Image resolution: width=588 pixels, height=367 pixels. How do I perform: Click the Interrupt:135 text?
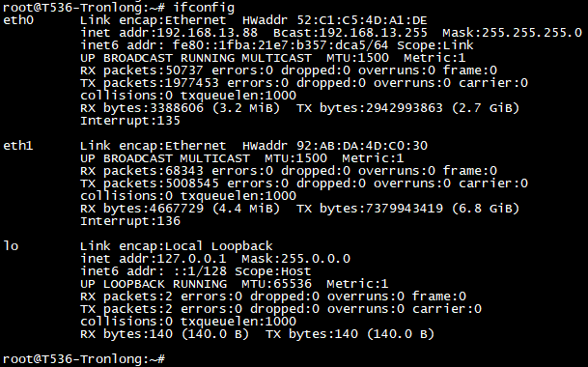[130, 121]
